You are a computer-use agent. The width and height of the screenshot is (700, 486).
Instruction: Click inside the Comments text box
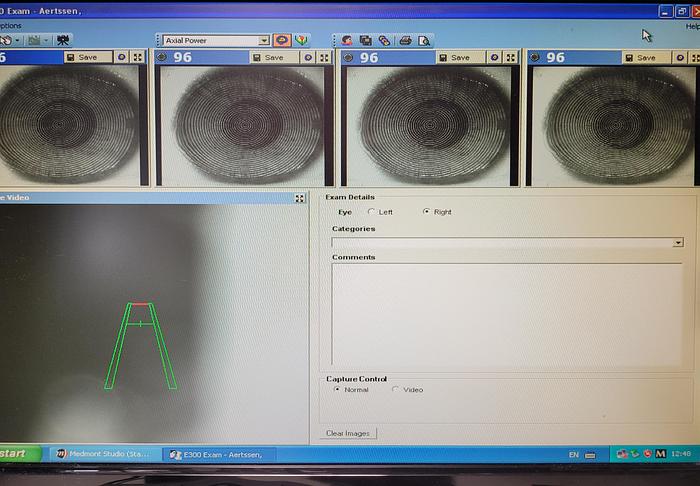click(x=506, y=315)
